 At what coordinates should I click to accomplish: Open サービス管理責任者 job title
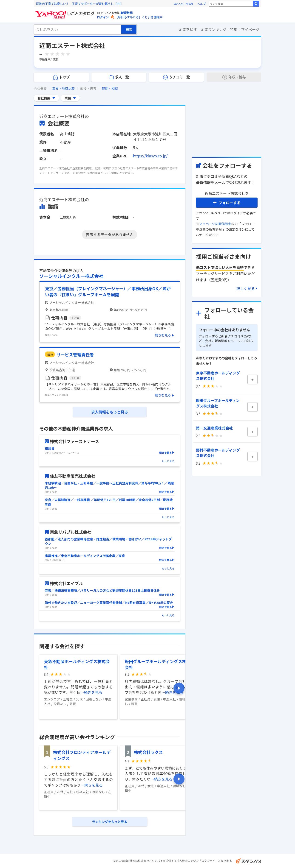tap(75, 354)
